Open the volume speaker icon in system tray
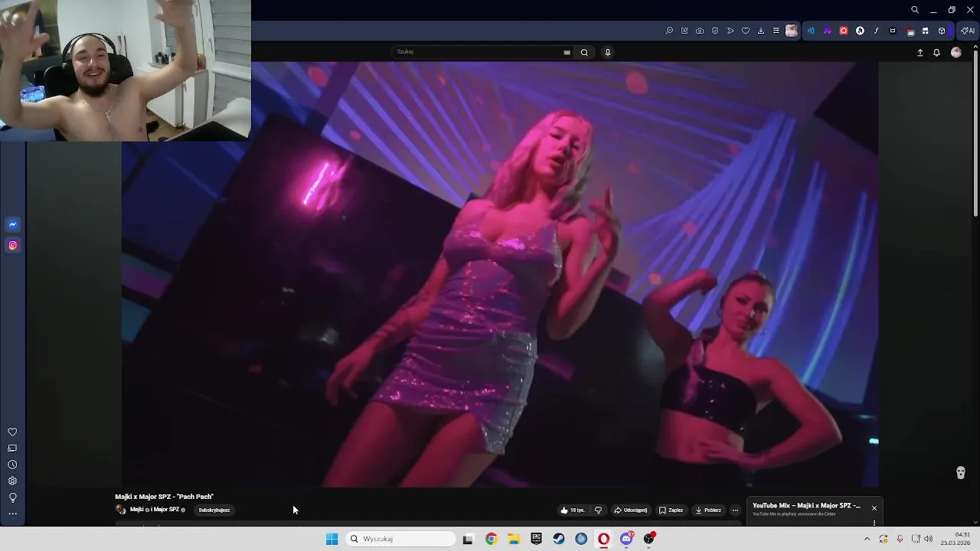This screenshot has height=551, width=980. click(x=929, y=539)
